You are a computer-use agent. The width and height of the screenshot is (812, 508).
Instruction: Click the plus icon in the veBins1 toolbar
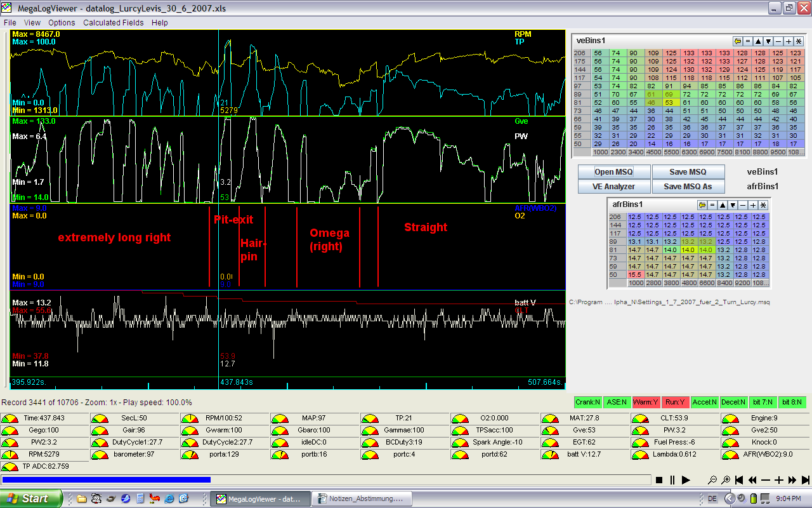tap(789, 41)
